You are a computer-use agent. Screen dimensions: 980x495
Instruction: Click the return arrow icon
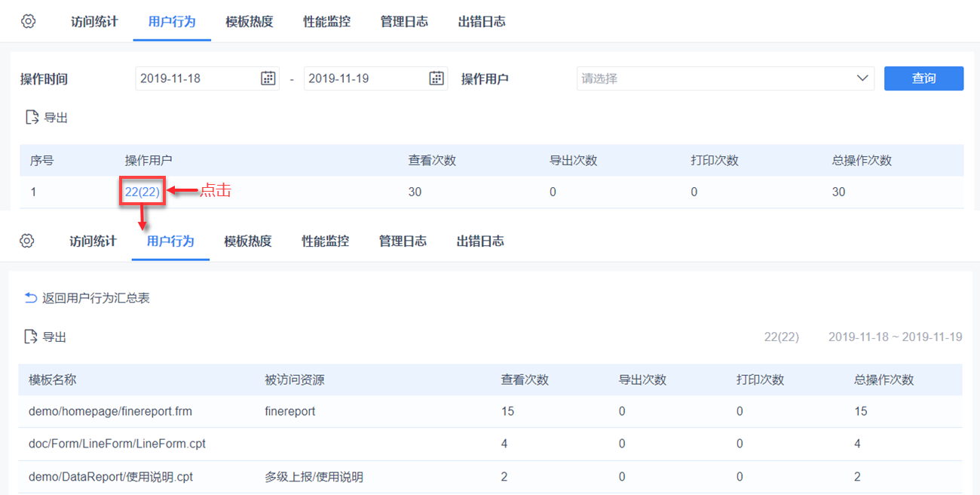click(x=31, y=298)
